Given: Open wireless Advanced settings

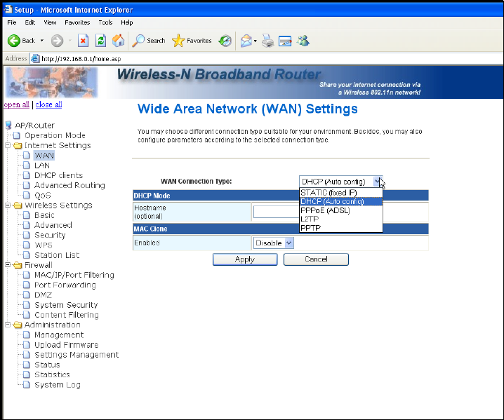Looking at the screenshot, I should 53,225.
